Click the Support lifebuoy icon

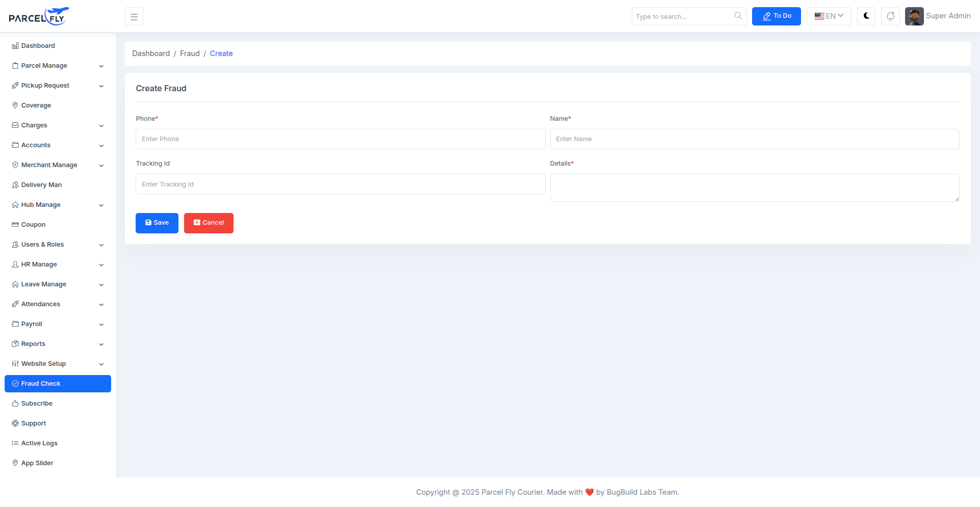pos(15,423)
